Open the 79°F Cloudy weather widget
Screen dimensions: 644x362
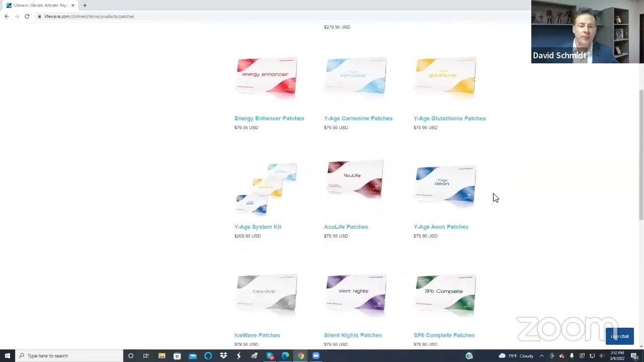coord(516,356)
